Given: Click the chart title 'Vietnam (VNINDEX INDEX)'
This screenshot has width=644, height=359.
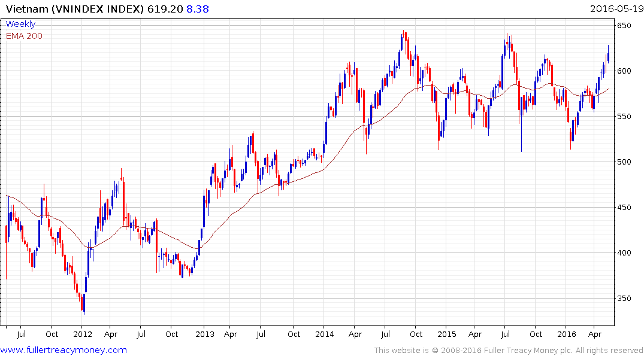Looking at the screenshot, I should [x=75, y=9].
